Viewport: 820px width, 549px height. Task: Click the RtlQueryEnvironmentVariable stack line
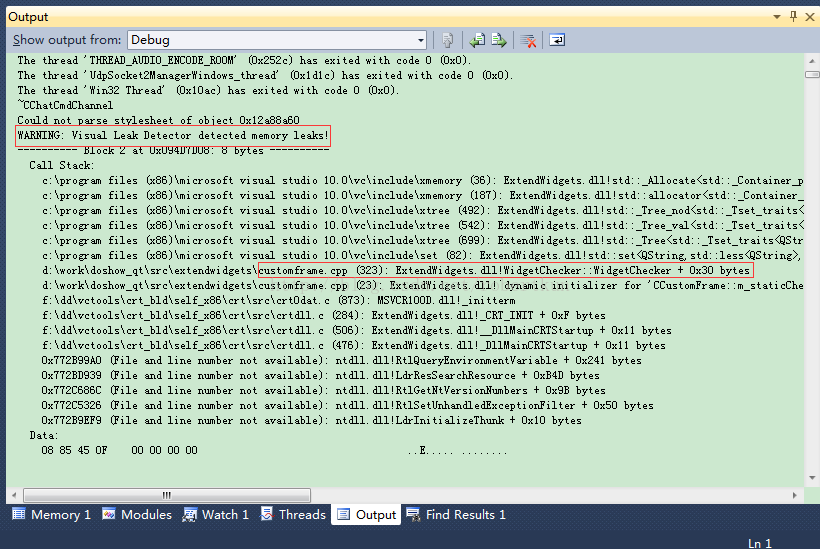[341, 361]
